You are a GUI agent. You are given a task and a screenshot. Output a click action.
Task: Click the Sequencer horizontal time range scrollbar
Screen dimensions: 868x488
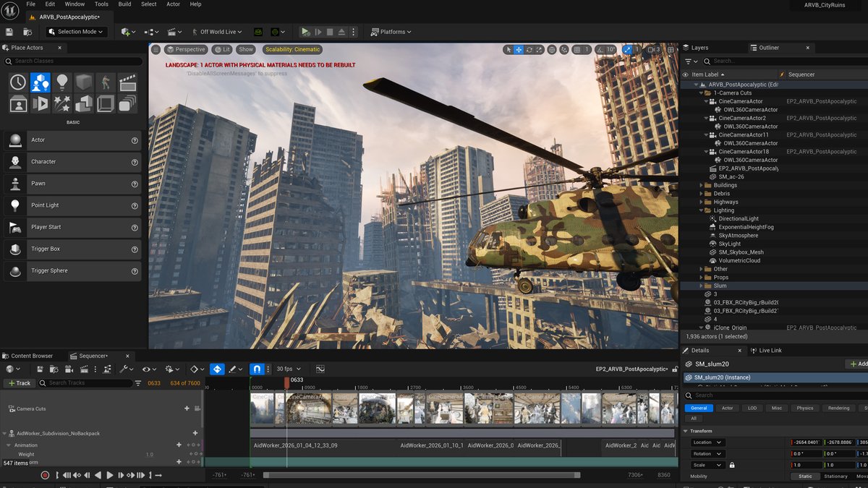pyautogui.click(x=422, y=475)
